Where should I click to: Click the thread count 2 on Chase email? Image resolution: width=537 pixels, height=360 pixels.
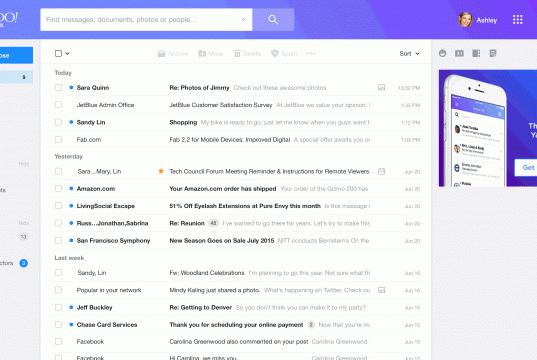(x=311, y=325)
